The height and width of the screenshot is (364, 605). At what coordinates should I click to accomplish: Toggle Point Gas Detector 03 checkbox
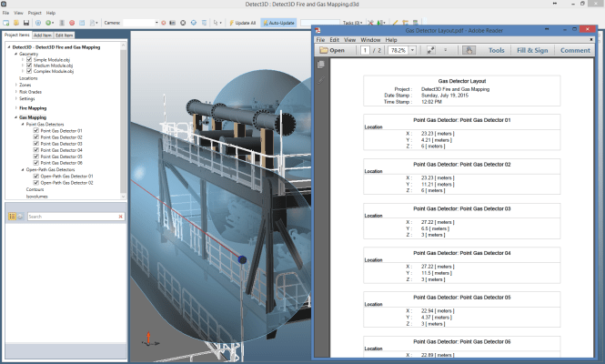(x=35, y=144)
